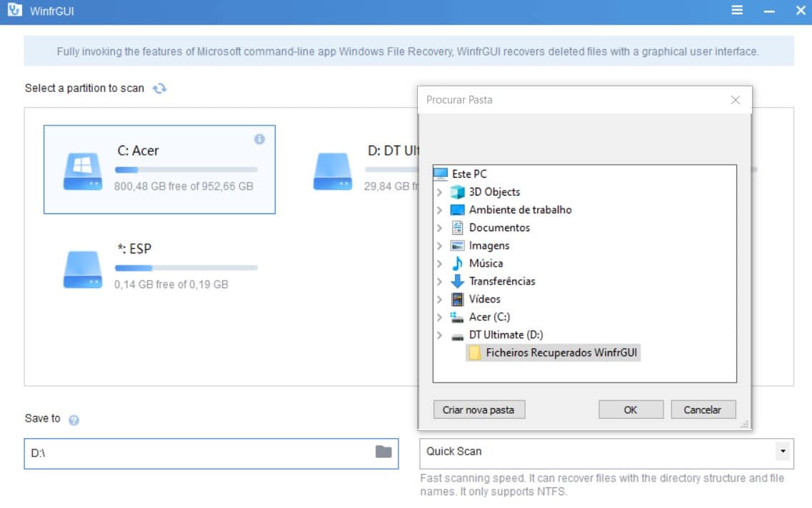812x508 pixels.
Task: Confirm folder with OK button
Action: (x=631, y=410)
